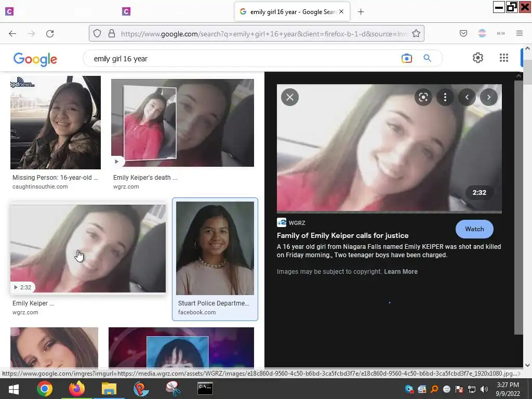Open the Windows Start menu
Screen dimensions: 532x399
(x=14, y=389)
